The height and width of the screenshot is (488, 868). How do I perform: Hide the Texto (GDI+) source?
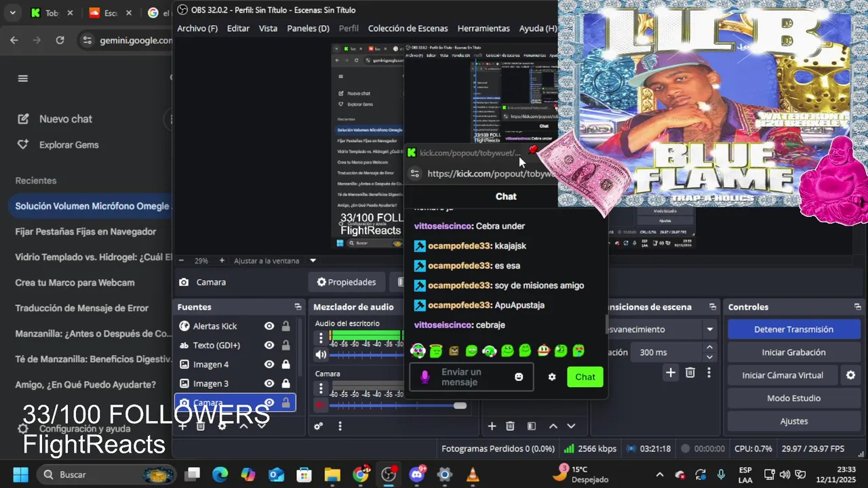[x=269, y=345]
